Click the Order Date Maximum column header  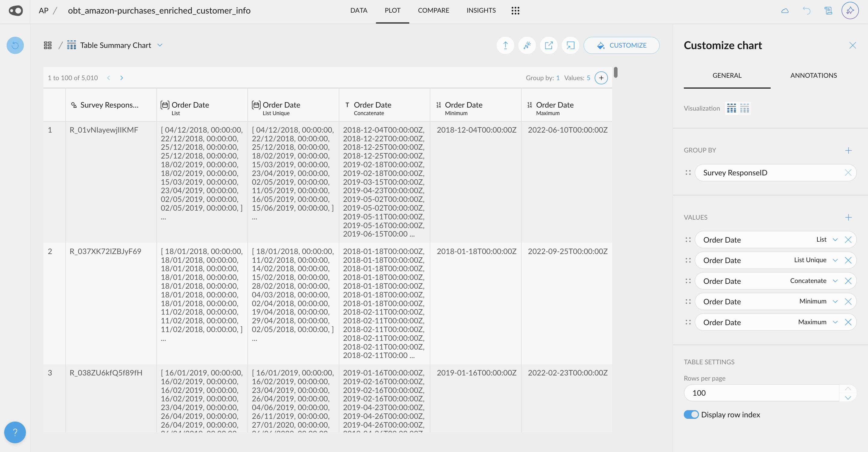pyautogui.click(x=566, y=105)
